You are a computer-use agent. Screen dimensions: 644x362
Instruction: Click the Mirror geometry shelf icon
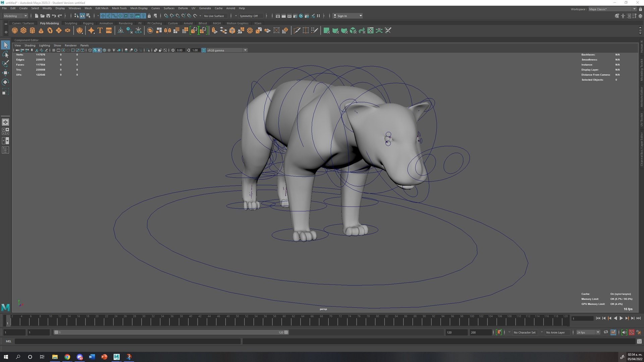167,31
